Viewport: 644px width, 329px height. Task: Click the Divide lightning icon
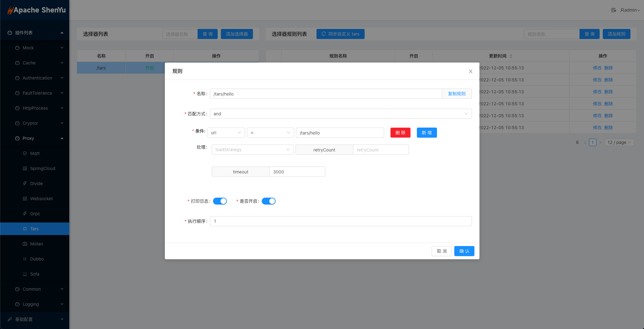25,184
